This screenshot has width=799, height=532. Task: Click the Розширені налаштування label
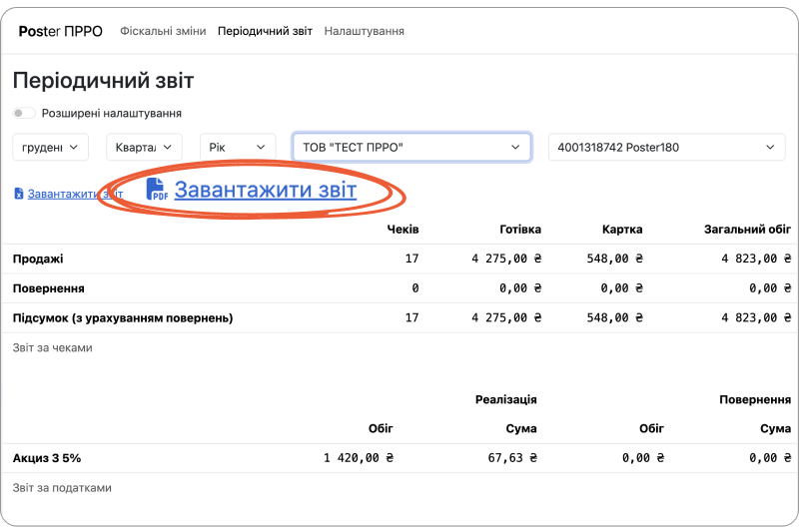click(x=112, y=113)
